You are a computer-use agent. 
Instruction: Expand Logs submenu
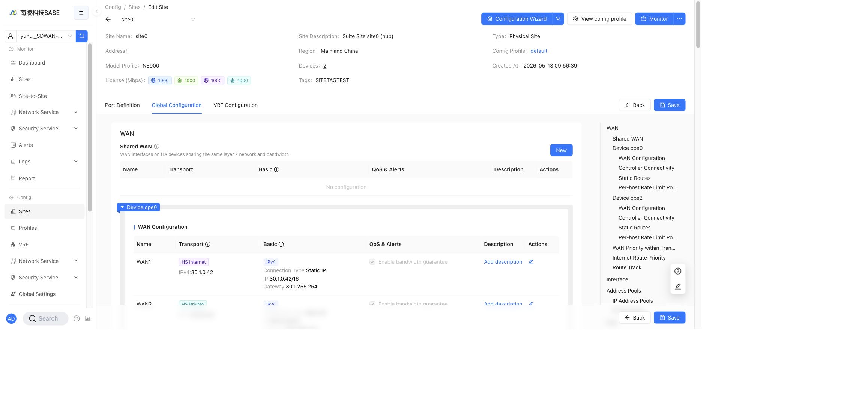45,162
